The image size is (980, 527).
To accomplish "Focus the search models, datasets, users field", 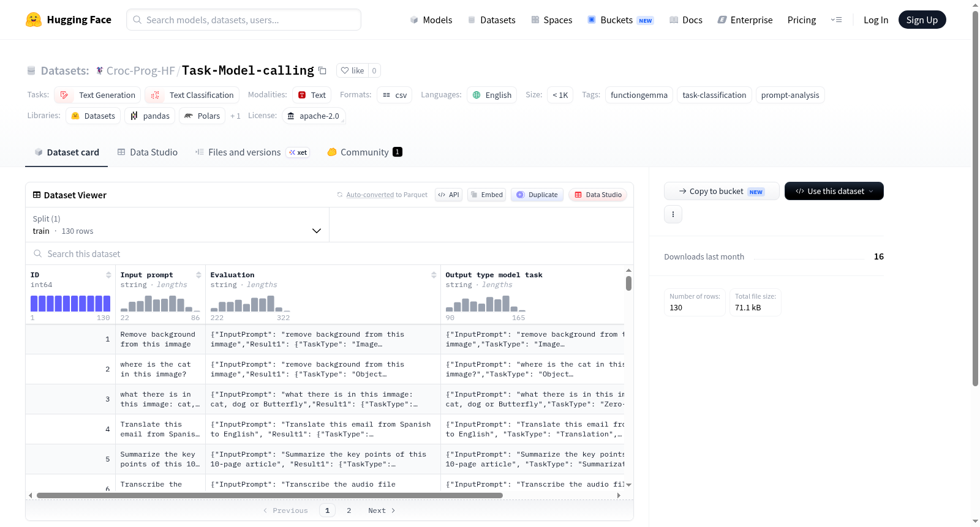I will pyautogui.click(x=244, y=20).
